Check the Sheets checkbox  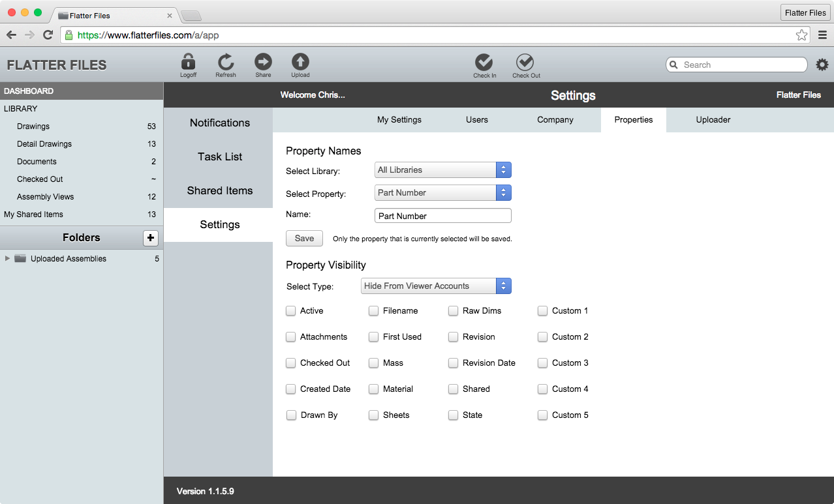pos(373,415)
